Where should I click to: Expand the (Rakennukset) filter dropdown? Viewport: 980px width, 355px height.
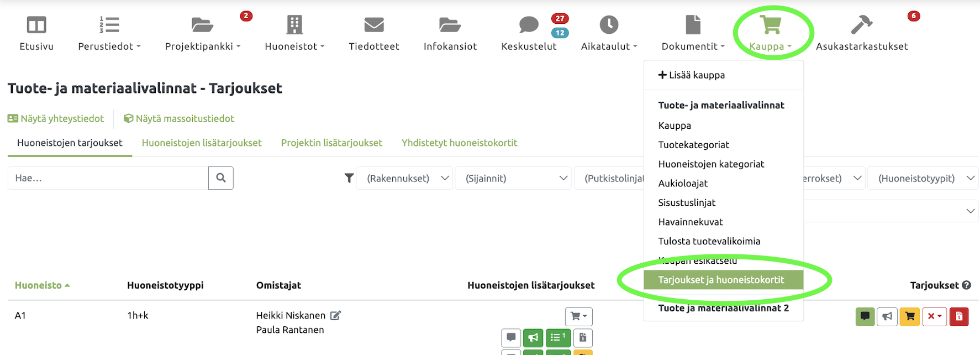(404, 178)
